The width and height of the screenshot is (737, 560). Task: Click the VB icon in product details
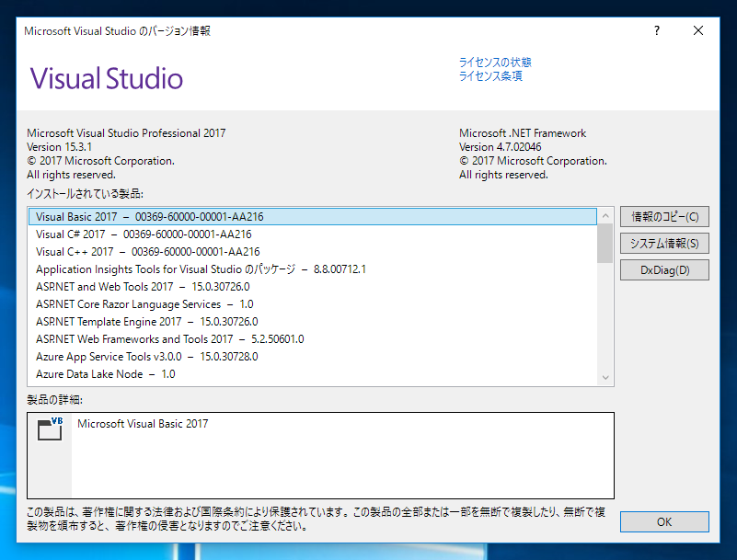(x=50, y=429)
